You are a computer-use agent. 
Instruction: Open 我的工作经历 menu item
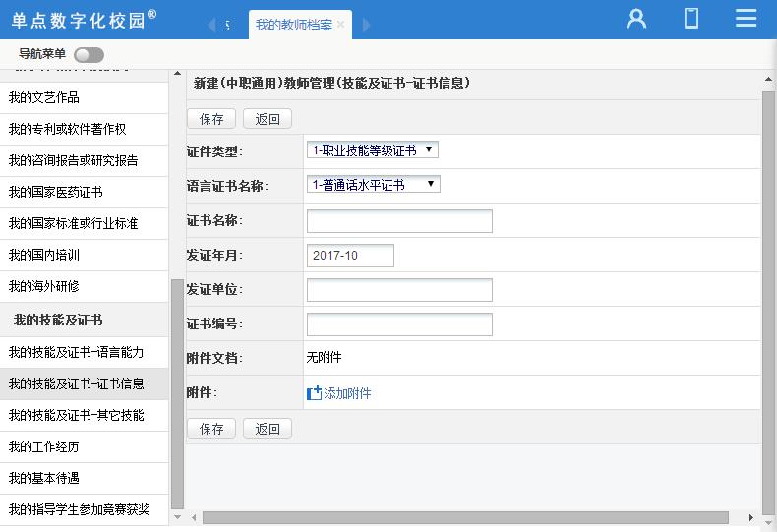(43, 446)
